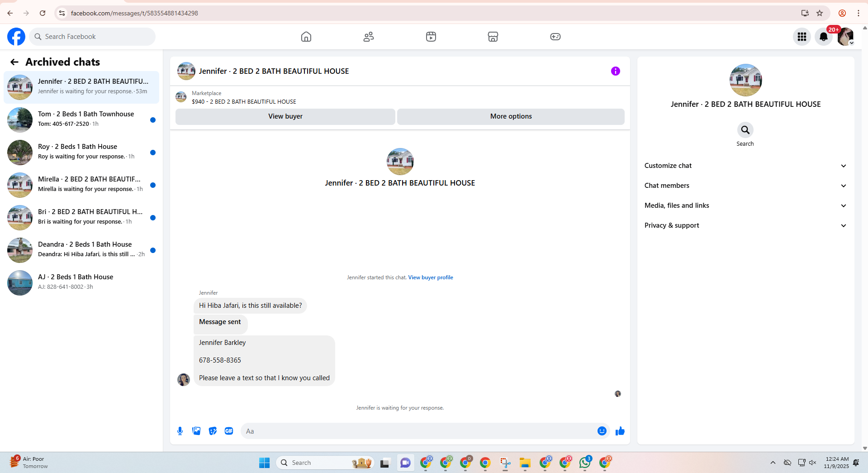868x473 pixels.
Task: Open the emoji picker in message box
Action: click(x=602, y=431)
